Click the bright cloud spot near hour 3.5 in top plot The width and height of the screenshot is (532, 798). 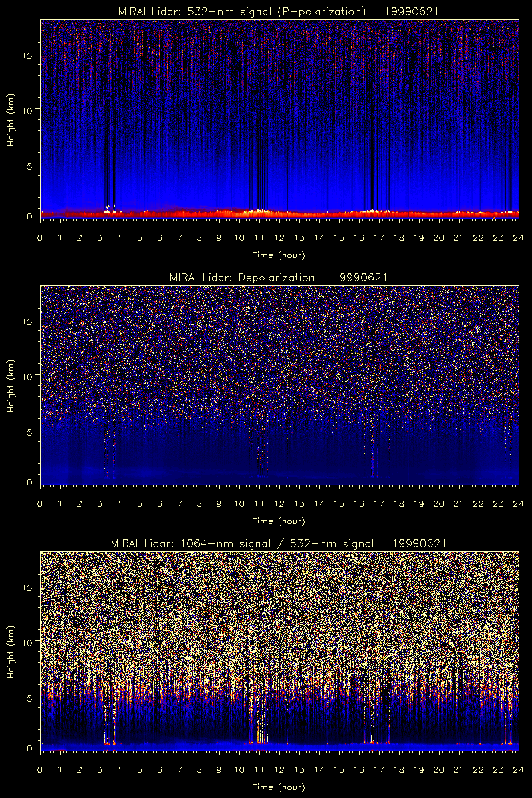coord(108,209)
